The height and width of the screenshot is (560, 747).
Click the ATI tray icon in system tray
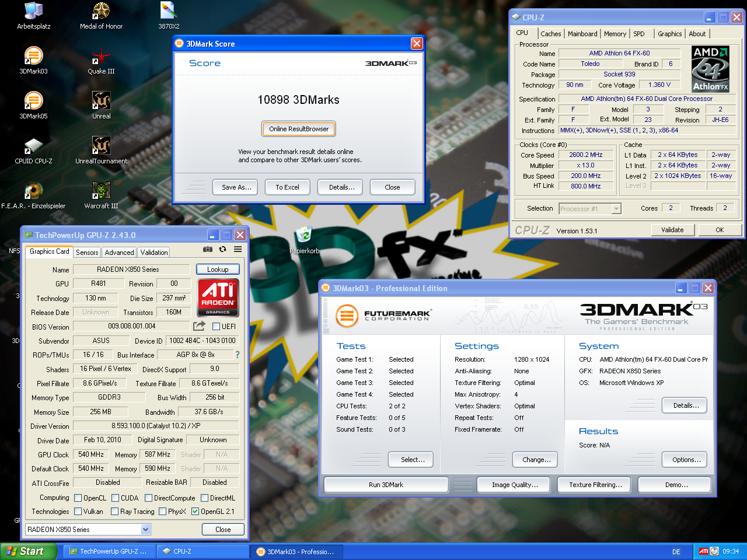tap(704, 551)
